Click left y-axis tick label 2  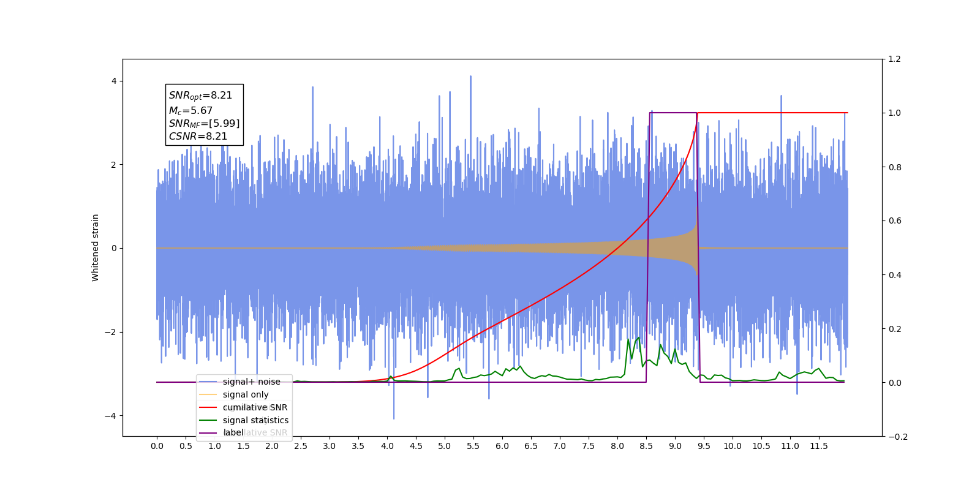[113, 165]
